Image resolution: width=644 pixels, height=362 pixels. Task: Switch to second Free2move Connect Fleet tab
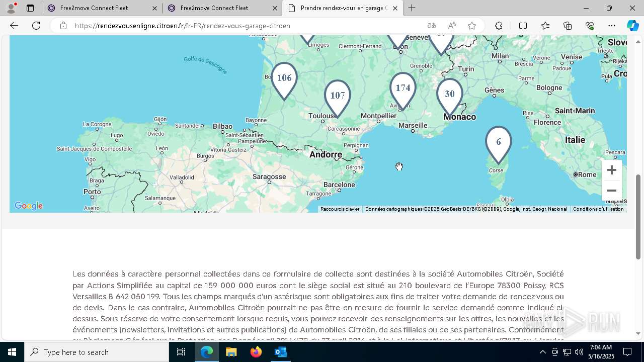tap(222, 8)
